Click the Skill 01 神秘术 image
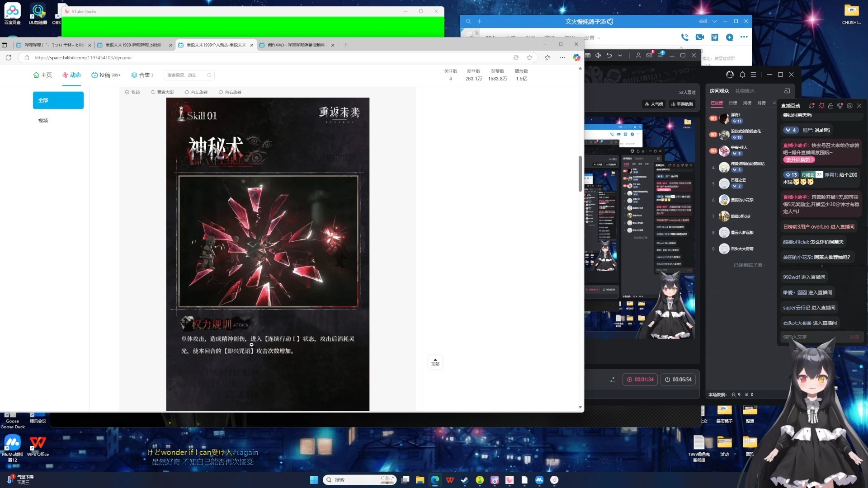The width and height of the screenshot is (868, 488). click(x=268, y=254)
